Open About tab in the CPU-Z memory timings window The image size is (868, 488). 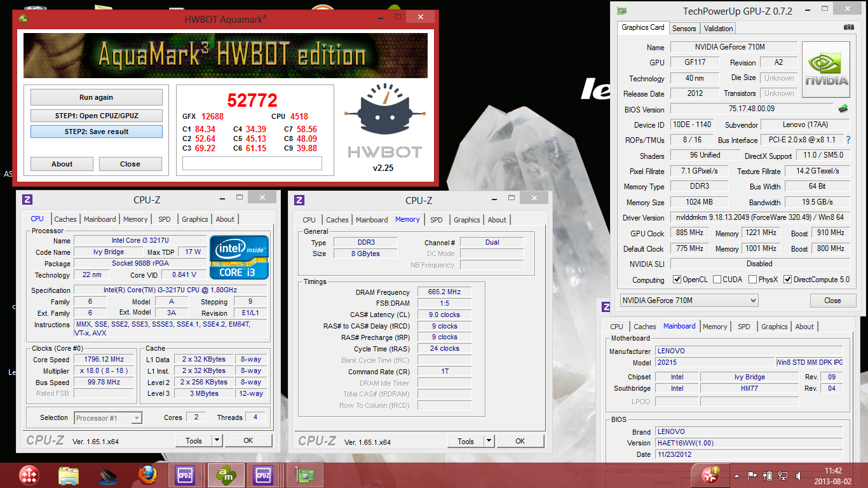(497, 220)
